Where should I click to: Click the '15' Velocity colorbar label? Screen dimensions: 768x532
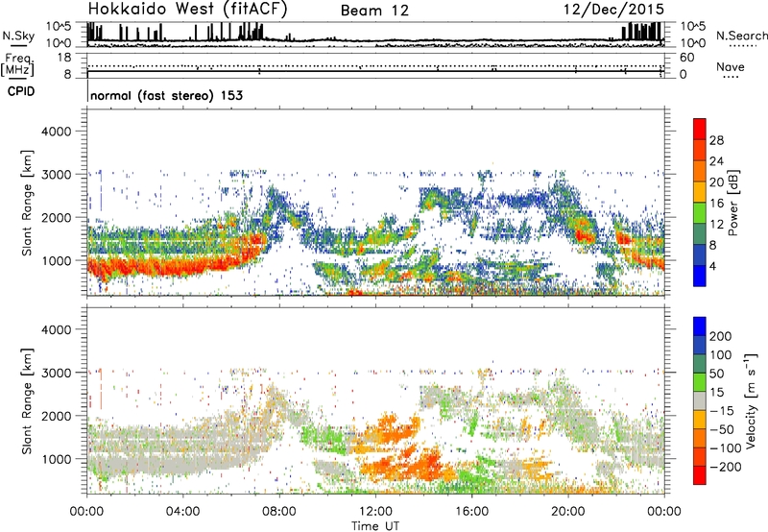point(716,393)
